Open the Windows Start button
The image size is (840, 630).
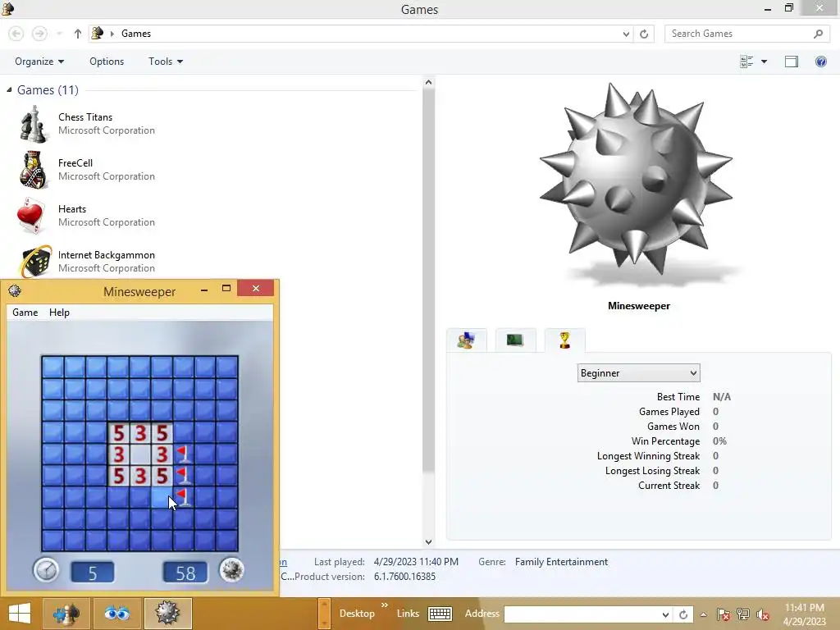pyautogui.click(x=20, y=614)
